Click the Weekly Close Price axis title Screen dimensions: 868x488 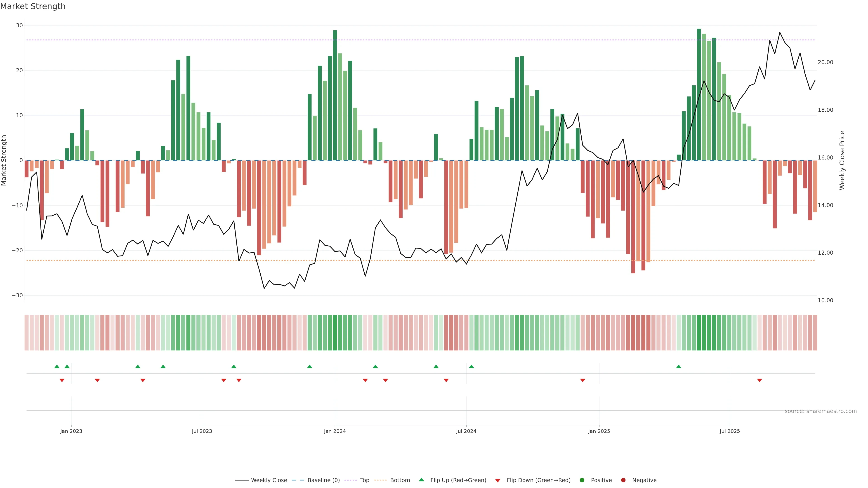[842, 160]
